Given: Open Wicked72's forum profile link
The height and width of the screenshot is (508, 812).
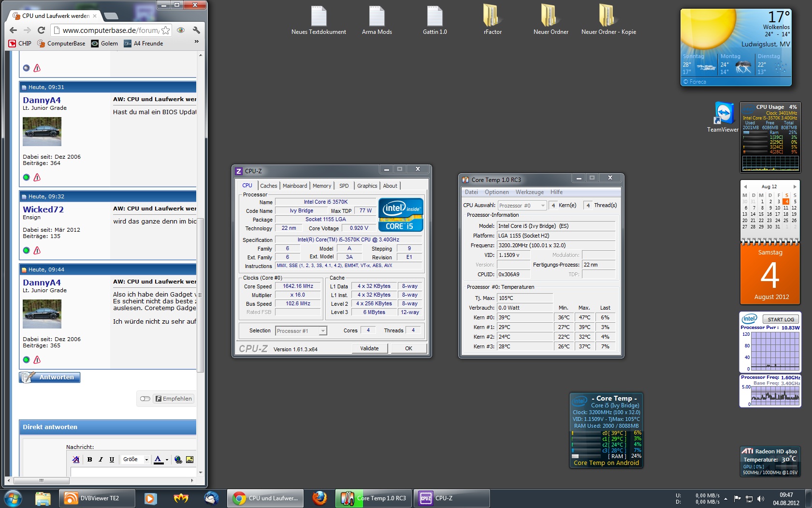Looking at the screenshot, I should tap(43, 209).
